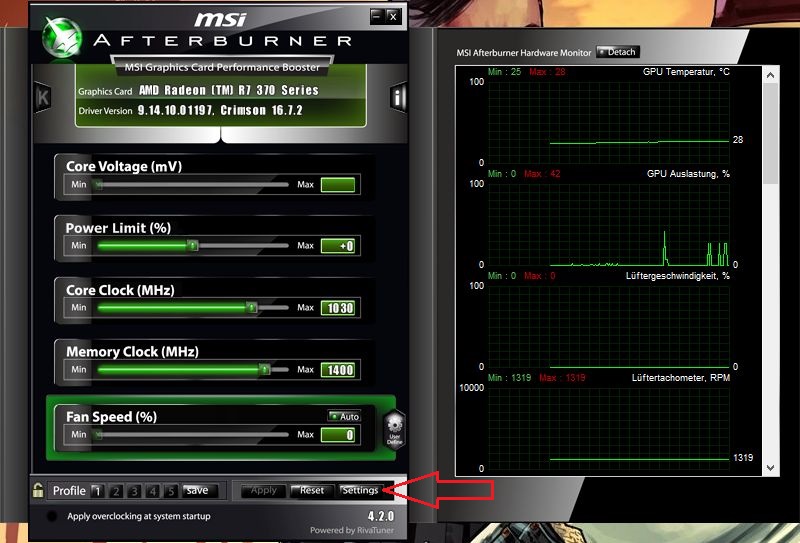Click the Core Clock 1030 value field
Image resolution: width=800 pixels, height=543 pixels.
(x=338, y=308)
